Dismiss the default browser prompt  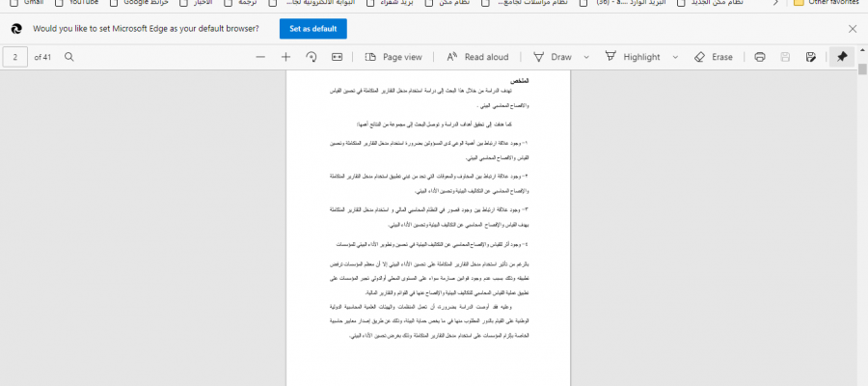pos(853,29)
